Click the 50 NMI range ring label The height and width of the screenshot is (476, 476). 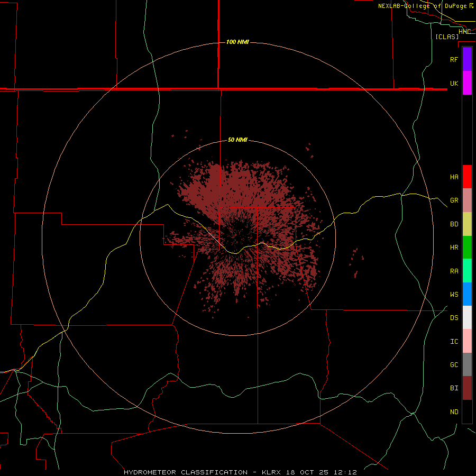click(237, 140)
